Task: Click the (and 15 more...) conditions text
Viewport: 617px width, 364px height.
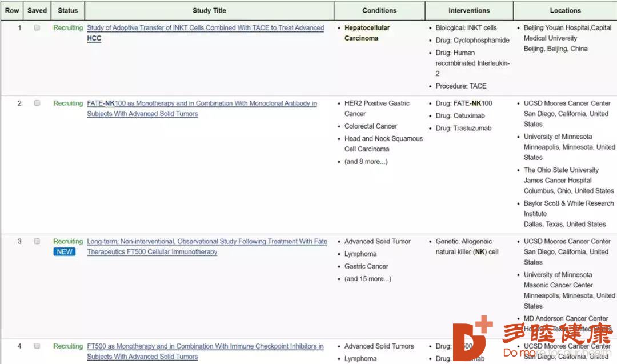Action: point(368,279)
